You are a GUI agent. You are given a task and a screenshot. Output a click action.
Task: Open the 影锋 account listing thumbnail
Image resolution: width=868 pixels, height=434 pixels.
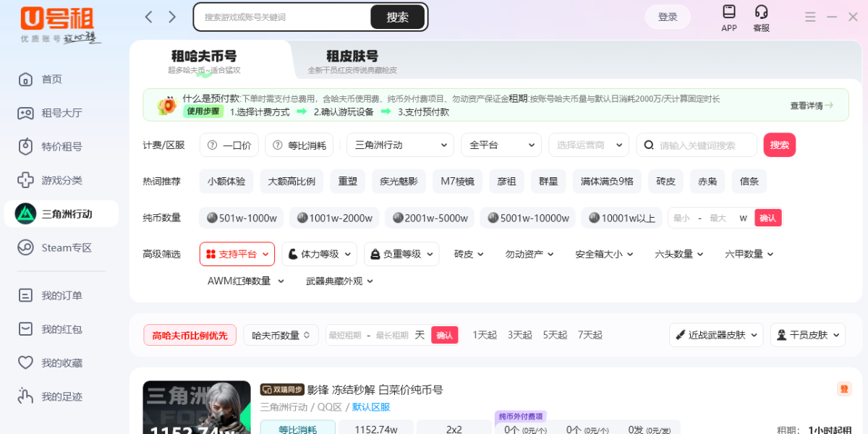point(197,407)
